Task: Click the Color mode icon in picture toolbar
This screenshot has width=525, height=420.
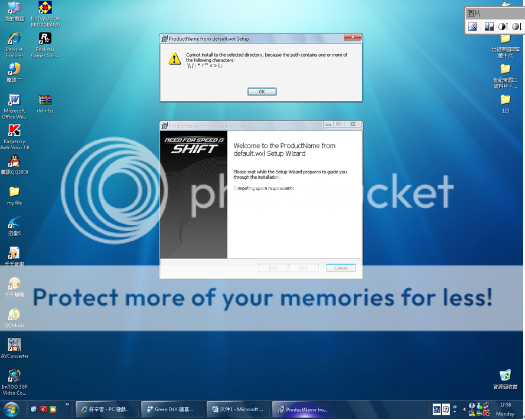Action: point(488,27)
